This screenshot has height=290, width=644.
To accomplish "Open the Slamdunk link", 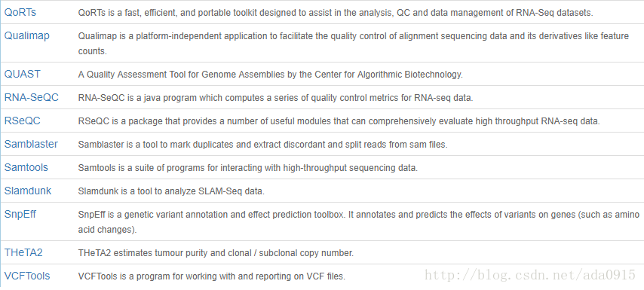I will pos(27,191).
